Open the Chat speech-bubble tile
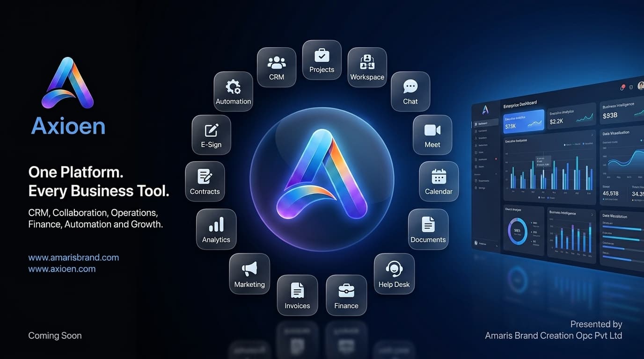The image size is (644, 359). click(410, 92)
